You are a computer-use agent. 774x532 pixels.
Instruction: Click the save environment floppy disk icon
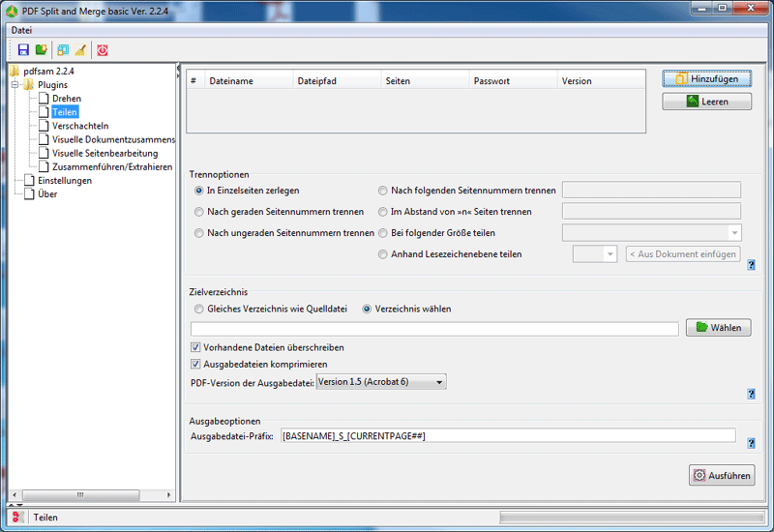tap(23, 50)
